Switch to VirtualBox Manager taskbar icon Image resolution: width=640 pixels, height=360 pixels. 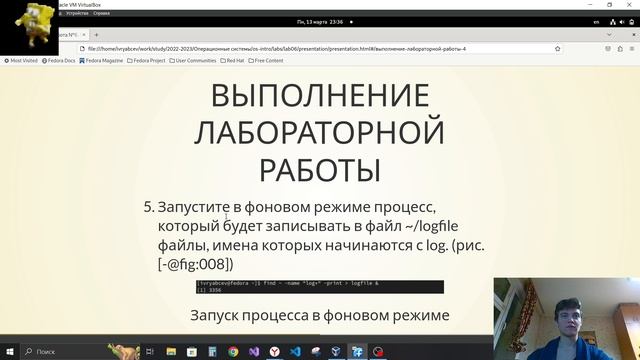click(336, 351)
